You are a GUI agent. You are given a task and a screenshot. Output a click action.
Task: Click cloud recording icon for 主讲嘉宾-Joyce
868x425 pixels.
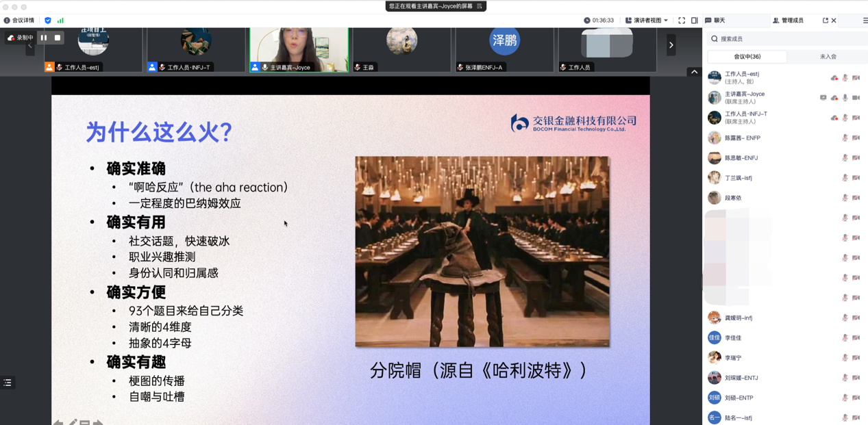[834, 98]
